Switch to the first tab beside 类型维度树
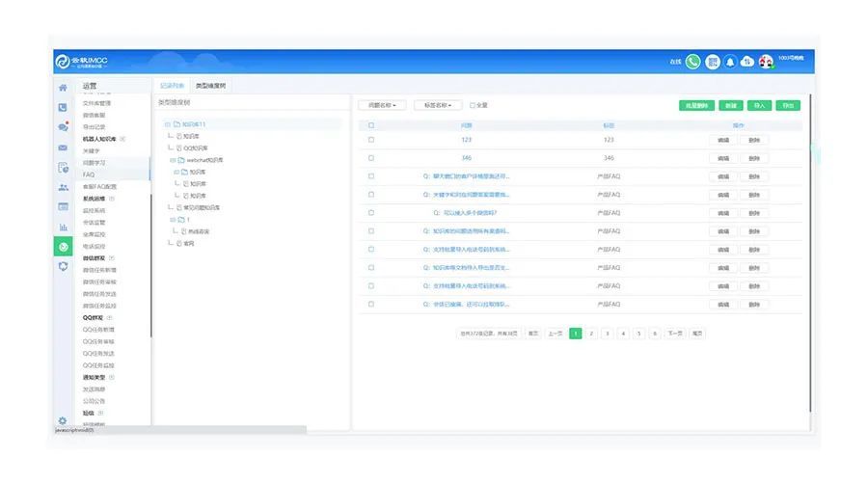Screen dimensions: 868x482 [x=172, y=86]
